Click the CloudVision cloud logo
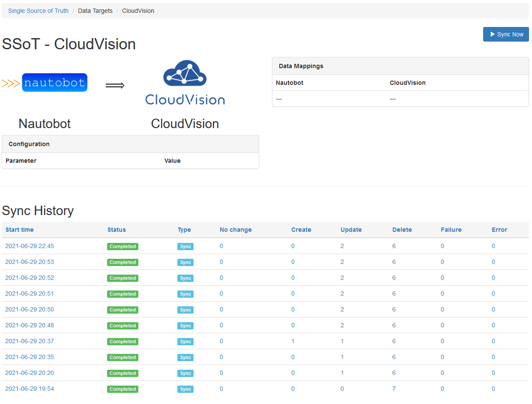 185,82
